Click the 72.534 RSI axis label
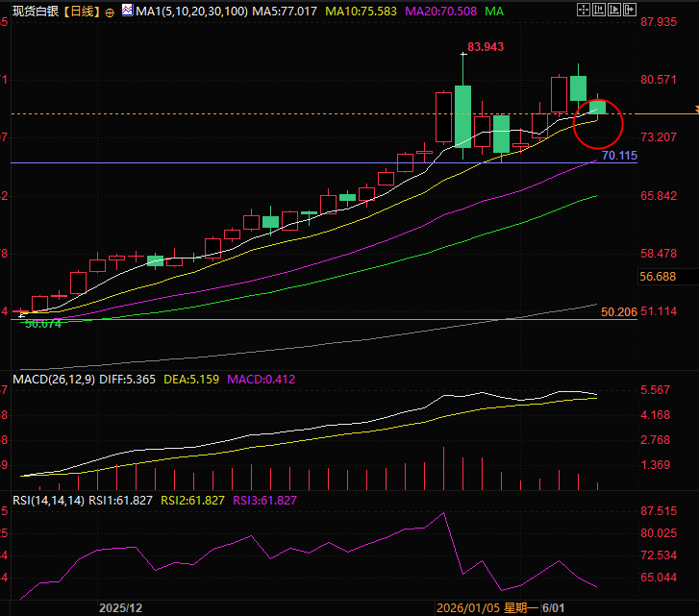This screenshot has height=616, width=699. tap(659, 555)
